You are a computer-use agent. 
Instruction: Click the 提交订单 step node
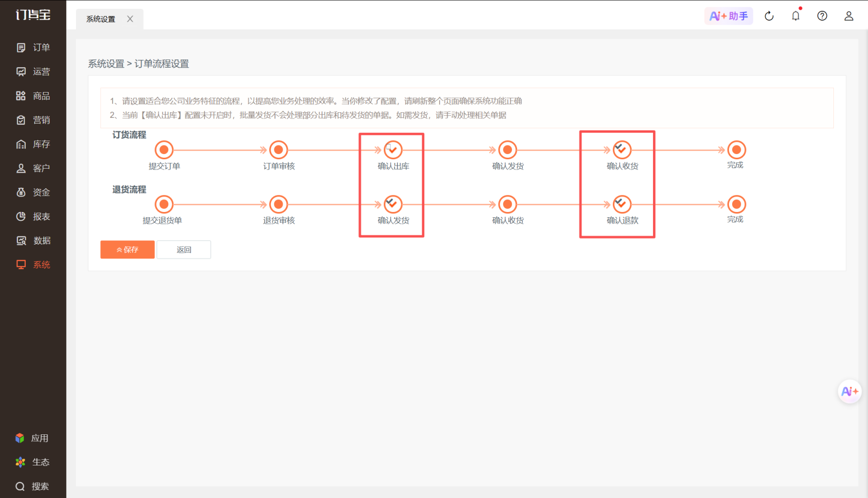click(x=164, y=150)
